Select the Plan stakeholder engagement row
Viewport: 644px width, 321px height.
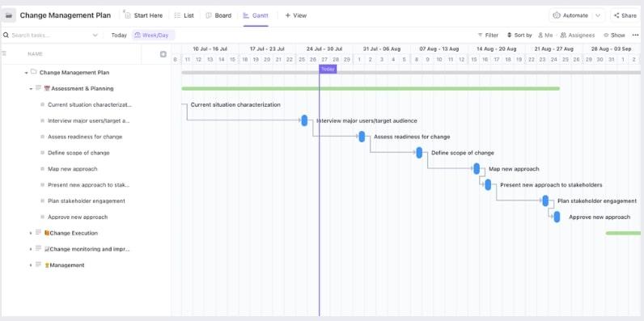(x=86, y=201)
